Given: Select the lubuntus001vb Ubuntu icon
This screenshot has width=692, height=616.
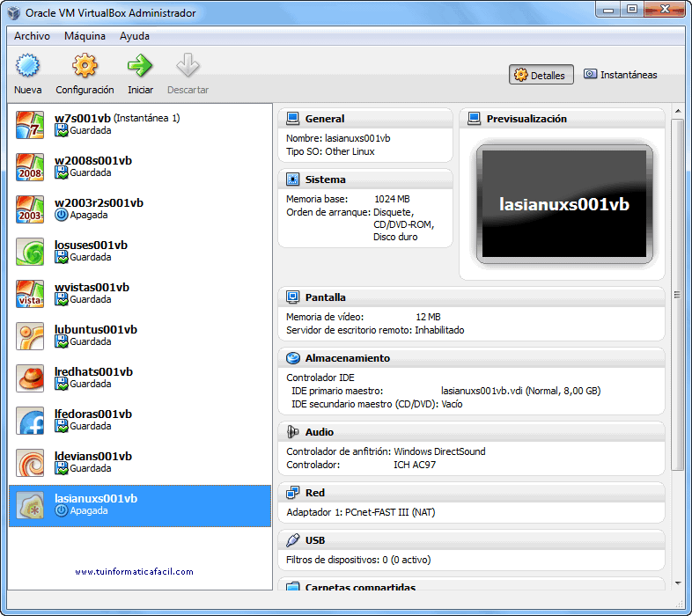Looking at the screenshot, I should tap(30, 336).
